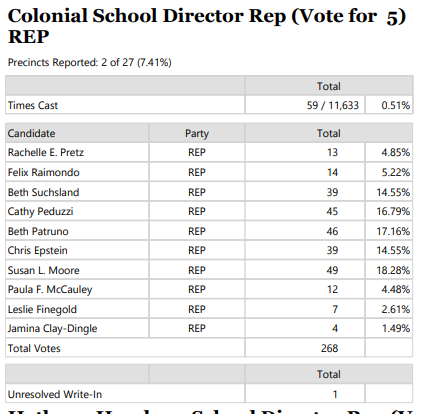This screenshot has width=423, height=414.
Task: Click the Times Cast row label
Action: tap(33, 105)
